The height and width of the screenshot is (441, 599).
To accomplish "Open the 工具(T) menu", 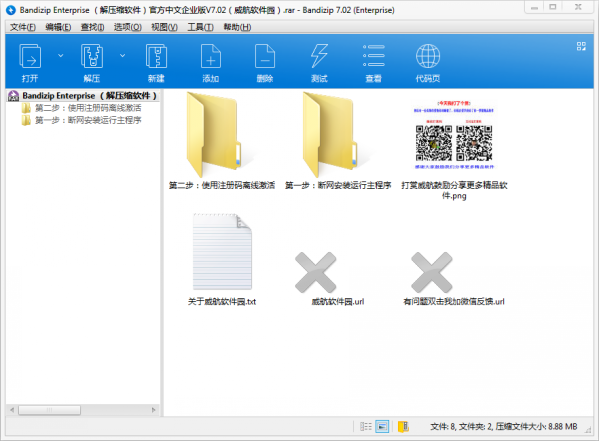I will coord(200,27).
